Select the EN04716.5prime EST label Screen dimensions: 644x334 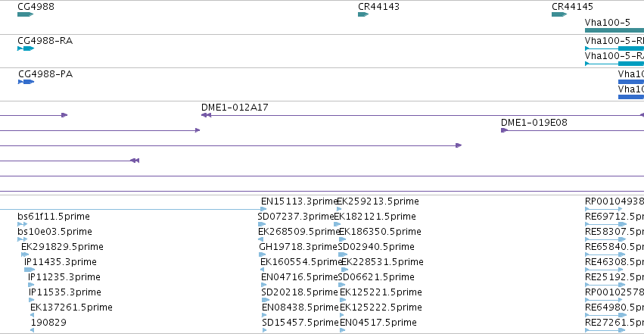(x=300, y=277)
